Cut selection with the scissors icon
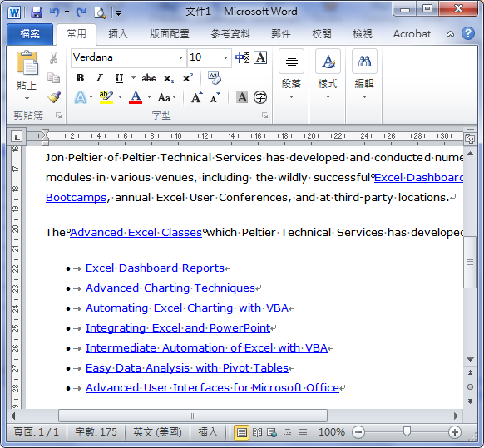484x448 pixels. [x=54, y=58]
